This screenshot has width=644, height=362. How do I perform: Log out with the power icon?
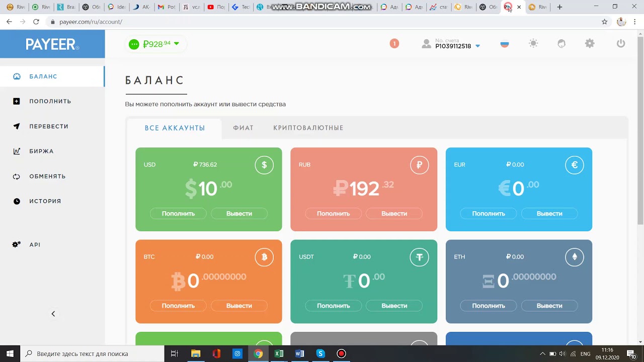pos(621,44)
